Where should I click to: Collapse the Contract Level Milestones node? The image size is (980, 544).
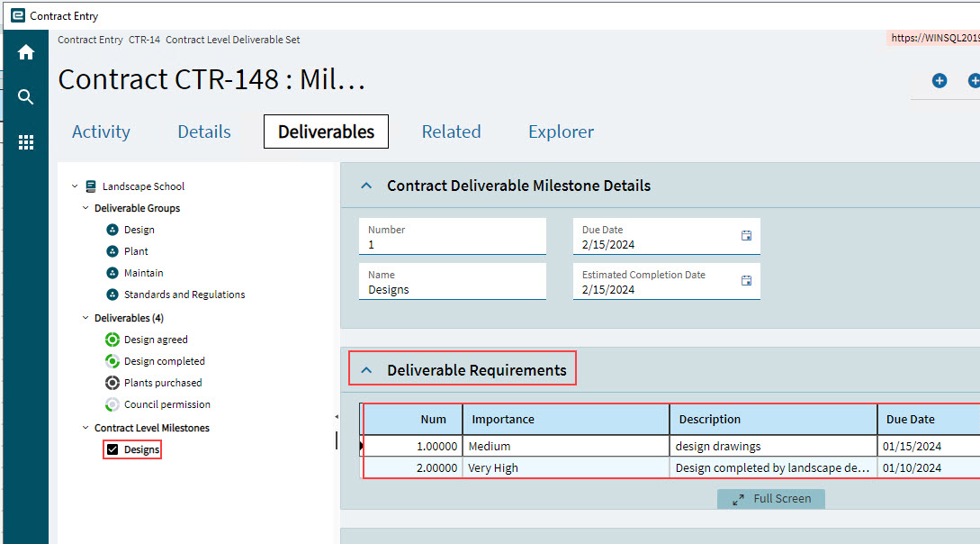point(85,428)
